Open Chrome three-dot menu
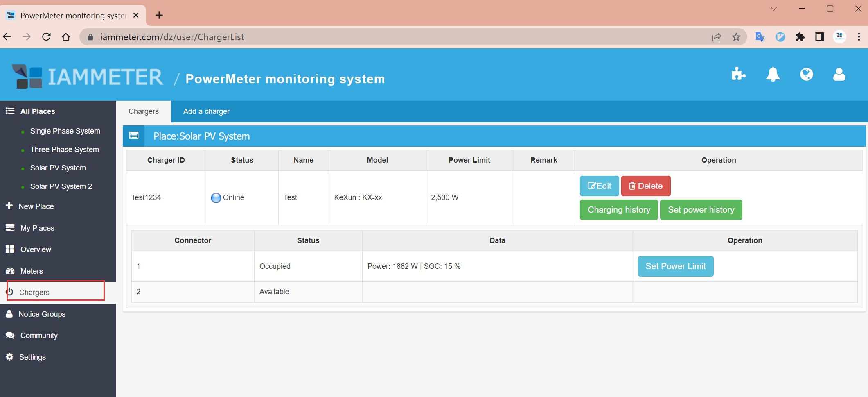Screen dimensions: 868x397 coord(859,37)
